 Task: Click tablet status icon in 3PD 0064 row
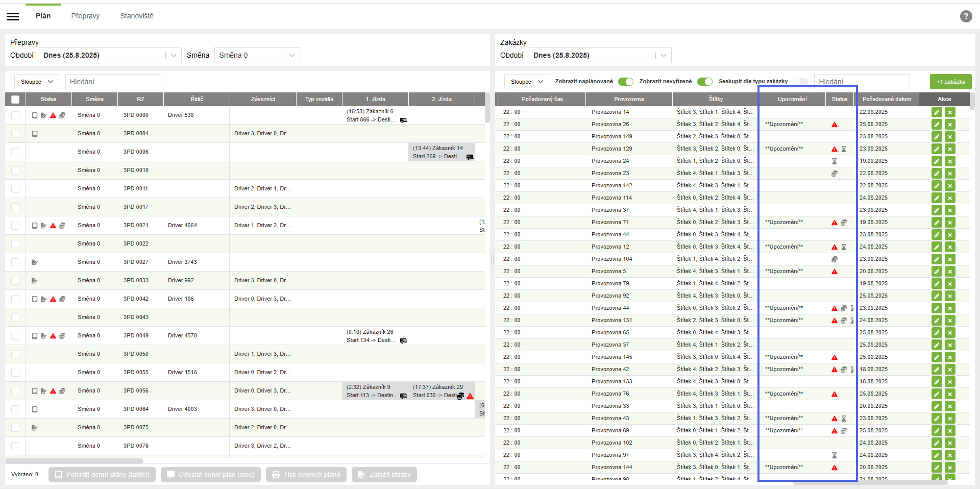pos(35,409)
